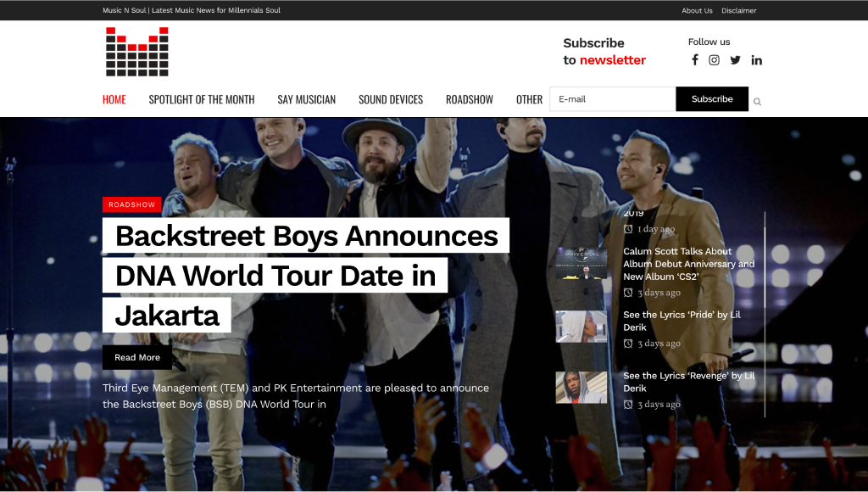This screenshot has height=492, width=868.
Task: Click Read More on Backstreet Boys article
Action: [137, 357]
